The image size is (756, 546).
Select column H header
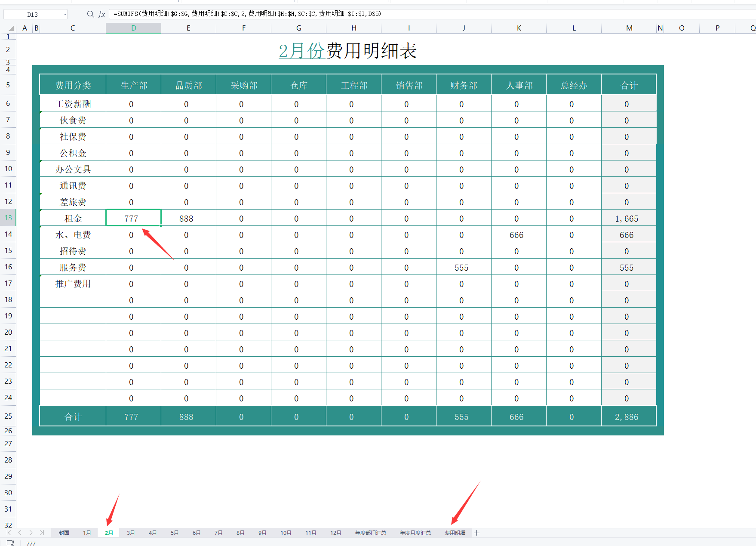pyautogui.click(x=354, y=28)
